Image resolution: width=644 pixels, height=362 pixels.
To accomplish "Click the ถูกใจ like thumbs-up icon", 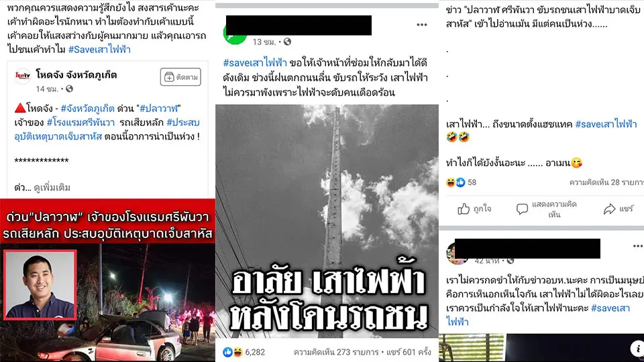I will click(464, 209).
